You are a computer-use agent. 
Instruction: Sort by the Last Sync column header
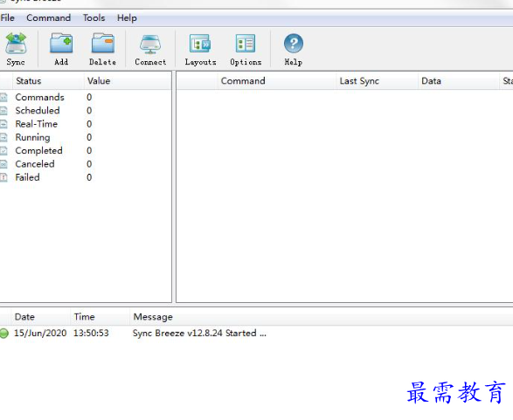(x=377, y=80)
